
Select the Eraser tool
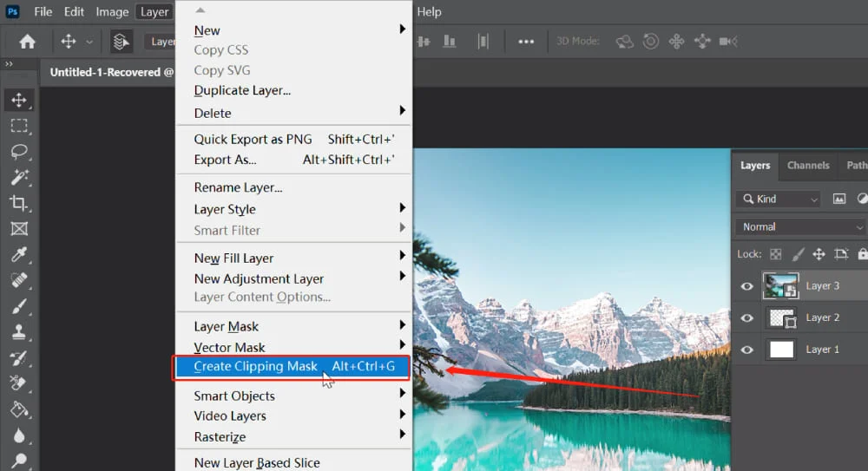(x=19, y=383)
